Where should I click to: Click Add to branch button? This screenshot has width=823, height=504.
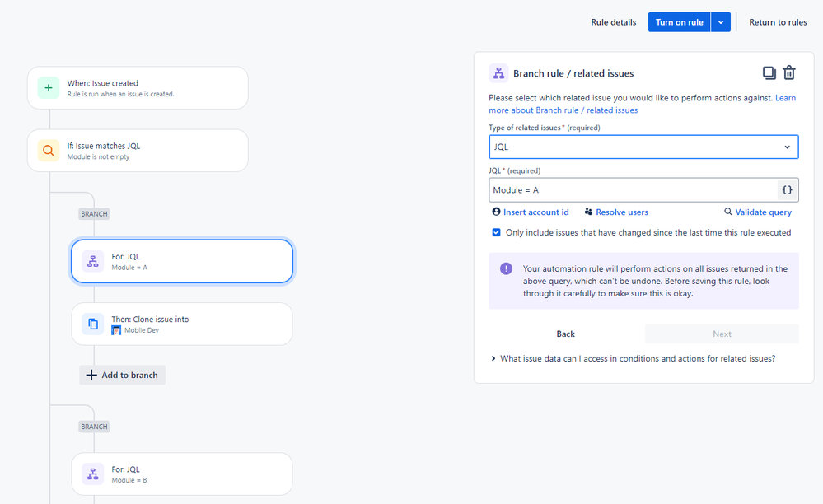point(122,375)
